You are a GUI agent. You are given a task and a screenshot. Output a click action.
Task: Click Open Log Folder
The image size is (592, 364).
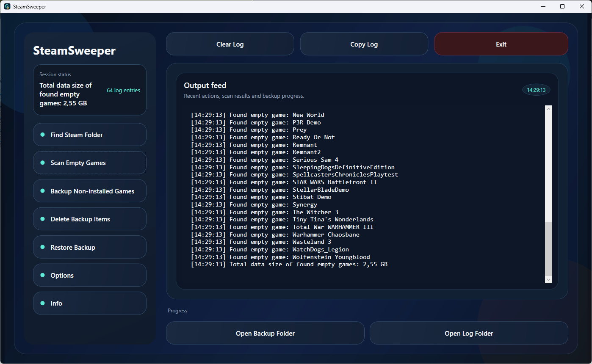click(x=469, y=333)
